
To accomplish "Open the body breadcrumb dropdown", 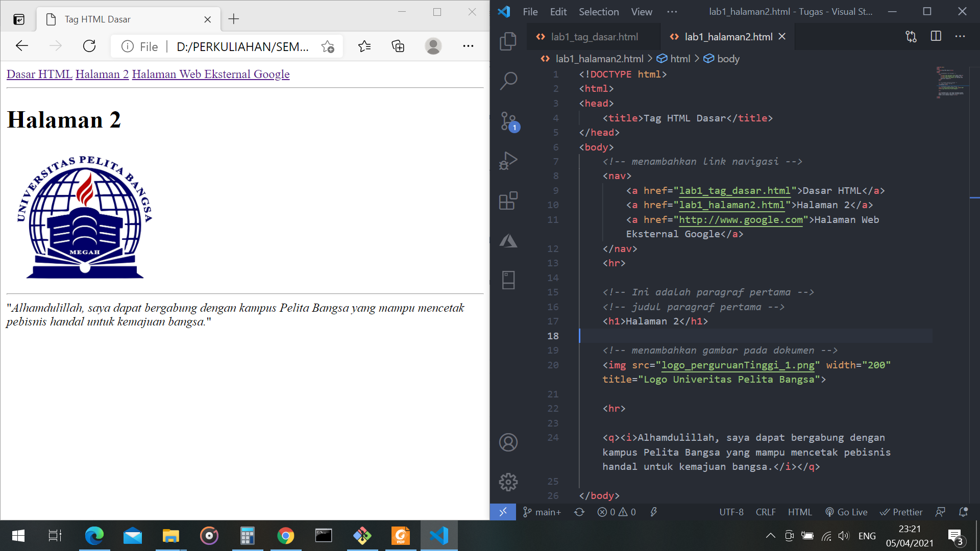I will tap(728, 58).
